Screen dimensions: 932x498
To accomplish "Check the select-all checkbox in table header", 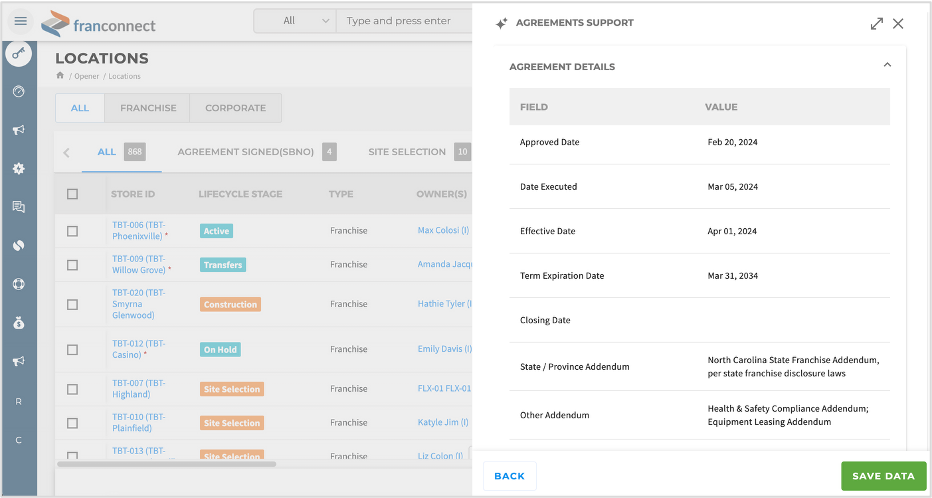I will tap(72, 194).
